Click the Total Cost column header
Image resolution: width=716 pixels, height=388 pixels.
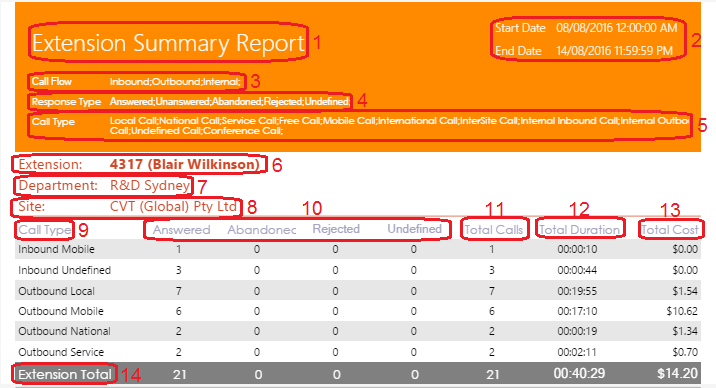tap(669, 230)
